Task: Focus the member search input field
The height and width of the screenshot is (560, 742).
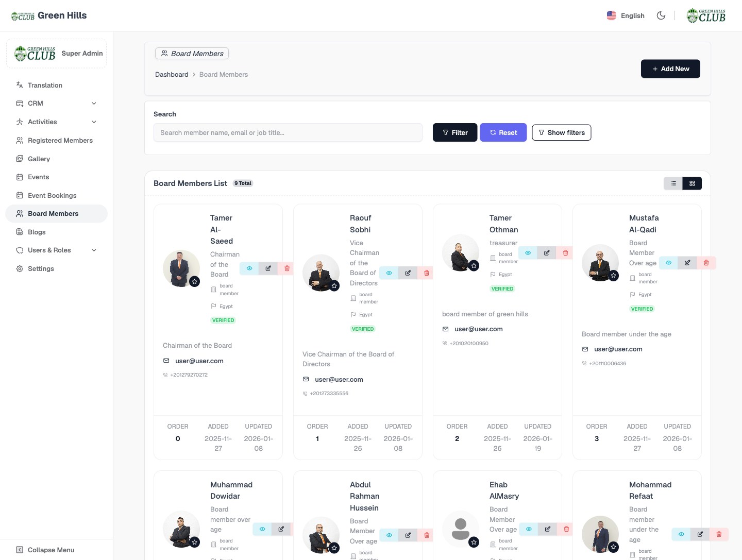Action: pos(288,133)
